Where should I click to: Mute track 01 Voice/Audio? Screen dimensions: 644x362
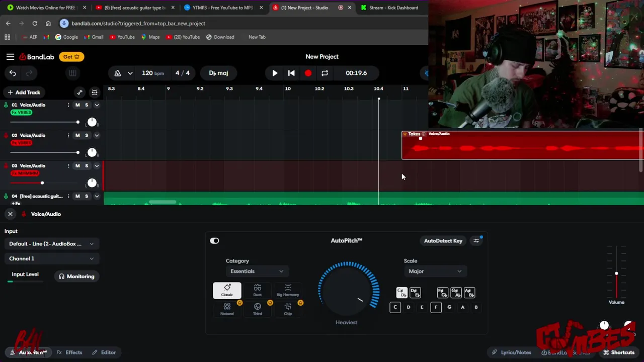tap(77, 105)
